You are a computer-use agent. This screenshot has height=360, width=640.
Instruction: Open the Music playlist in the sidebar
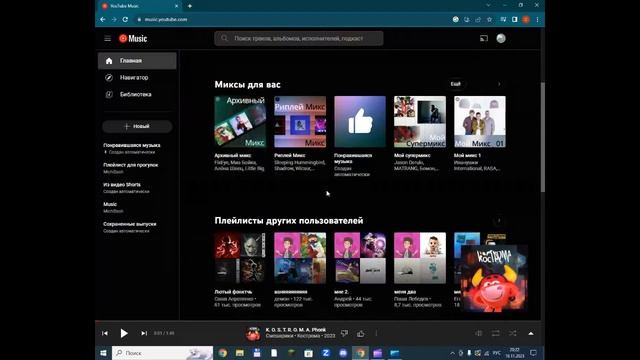pyautogui.click(x=110, y=204)
